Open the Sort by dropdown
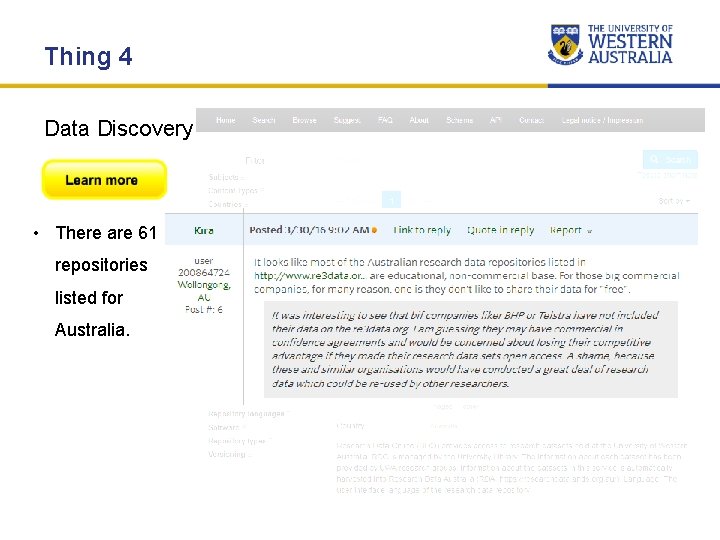 pyautogui.click(x=674, y=201)
